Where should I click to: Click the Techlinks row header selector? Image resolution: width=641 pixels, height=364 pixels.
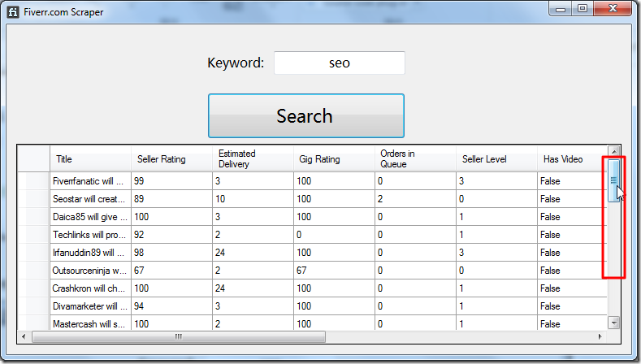click(34, 235)
